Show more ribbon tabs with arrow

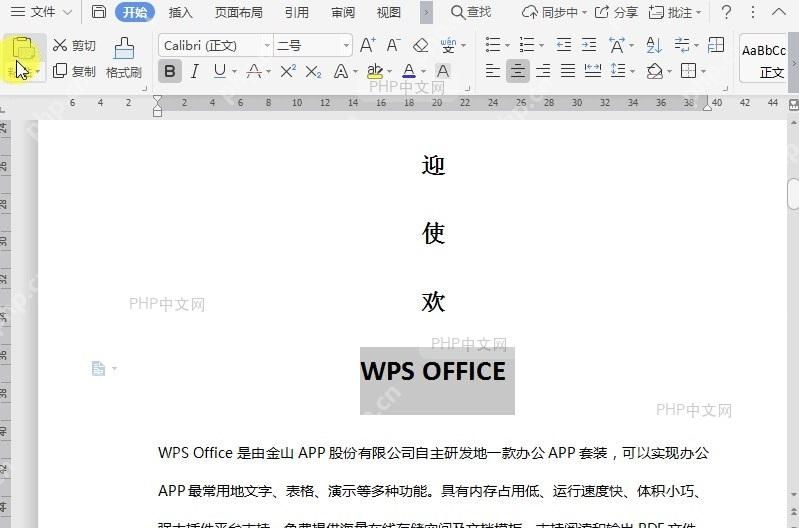(427, 12)
